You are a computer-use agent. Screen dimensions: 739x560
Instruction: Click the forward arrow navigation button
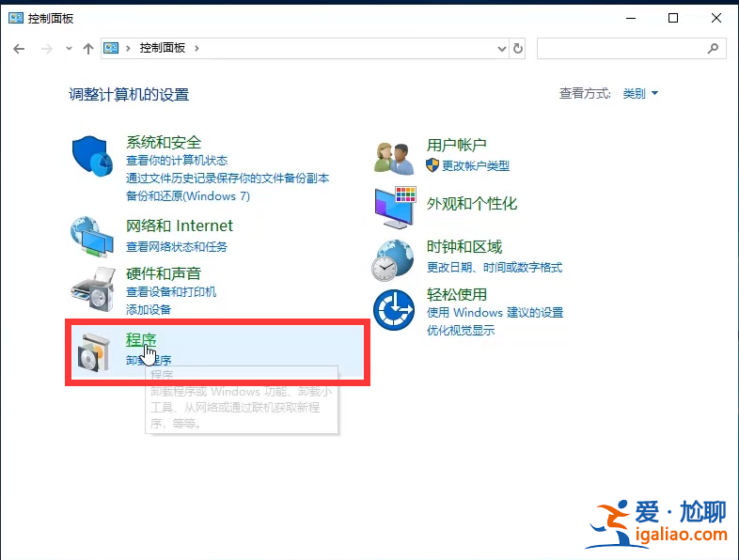(47, 49)
